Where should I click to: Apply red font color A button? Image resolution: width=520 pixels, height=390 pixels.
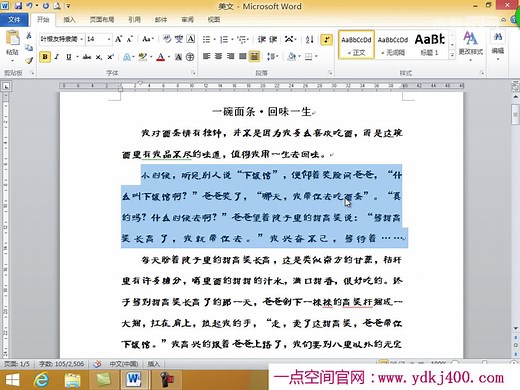pos(161,57)
